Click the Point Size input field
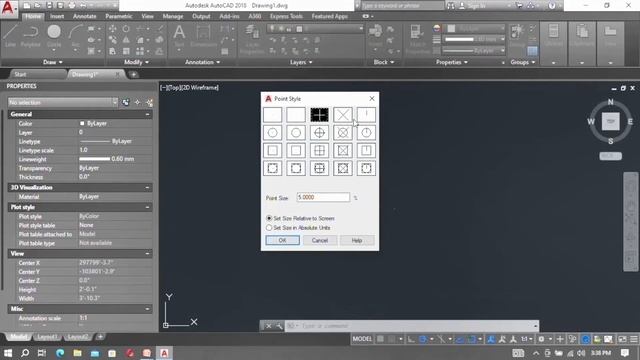Viewport: 640px width, 360px height. pos(323,198)
